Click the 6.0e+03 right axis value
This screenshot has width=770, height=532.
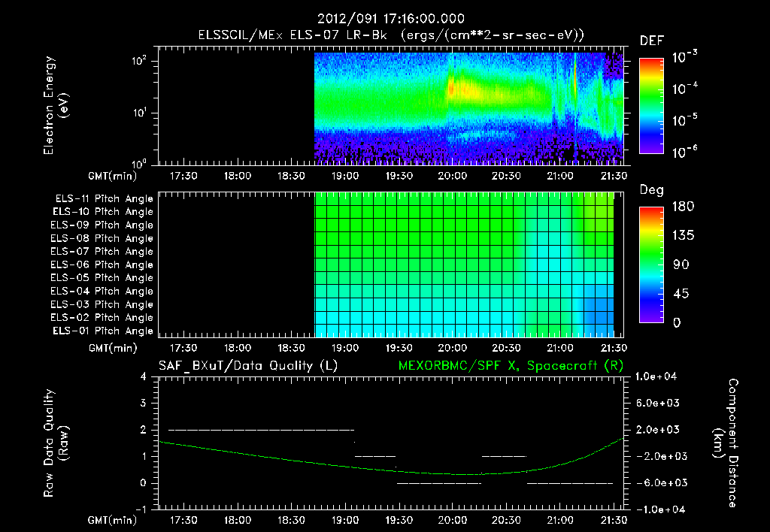[658, 403]
